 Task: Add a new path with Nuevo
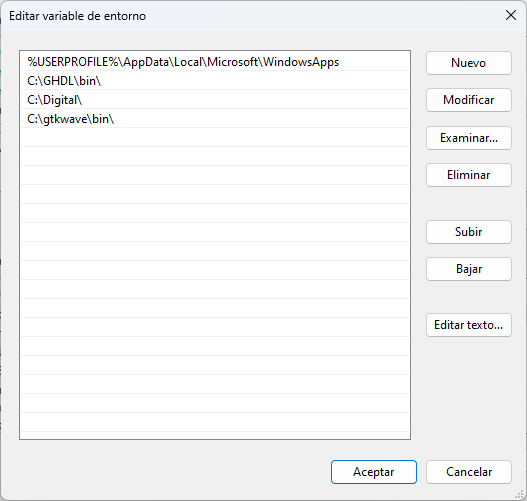[x=469, y=63]
